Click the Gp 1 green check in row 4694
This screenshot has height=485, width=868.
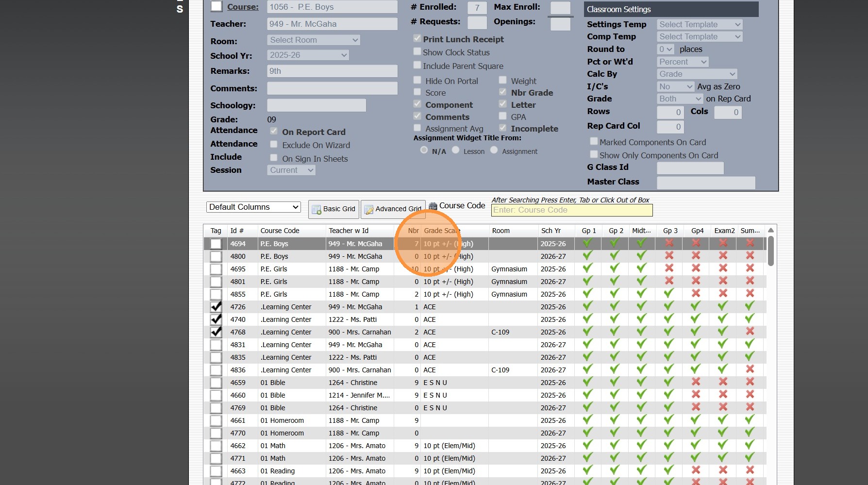587,243
